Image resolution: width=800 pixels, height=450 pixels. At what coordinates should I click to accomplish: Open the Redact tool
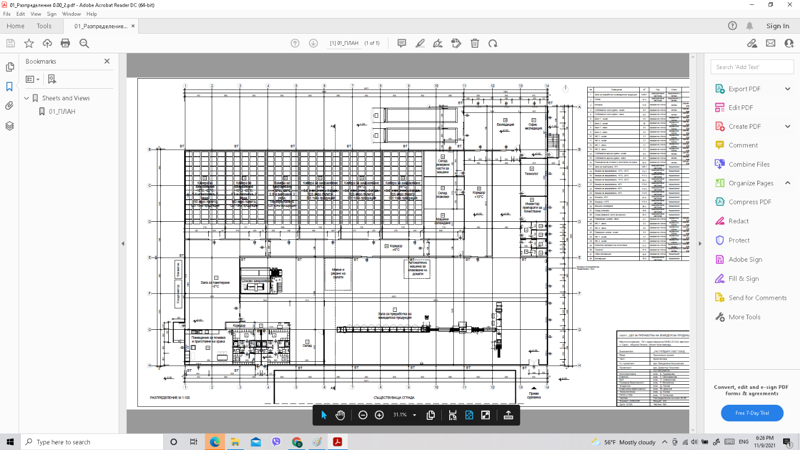pos(738,221)
